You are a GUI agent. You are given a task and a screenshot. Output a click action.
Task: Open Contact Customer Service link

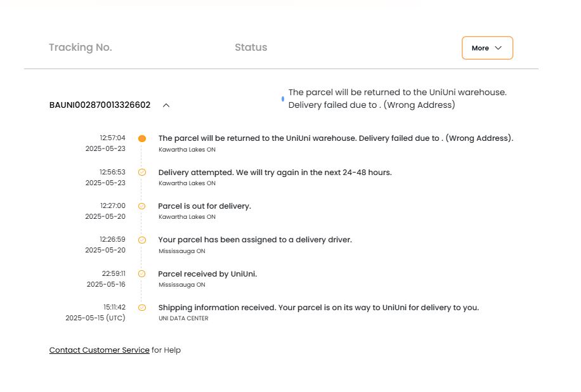point(100,350)
